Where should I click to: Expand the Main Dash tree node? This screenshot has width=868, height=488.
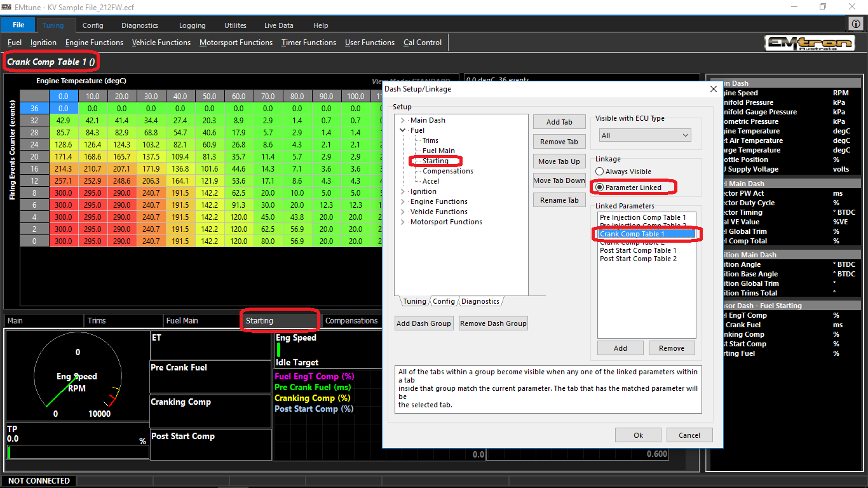(x=403, y=120)
